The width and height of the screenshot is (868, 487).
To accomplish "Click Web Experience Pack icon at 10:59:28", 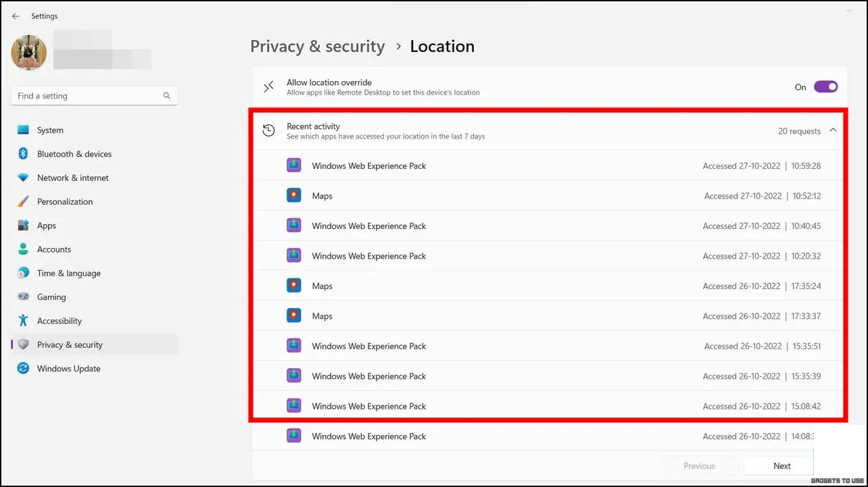I will point(293,165).
